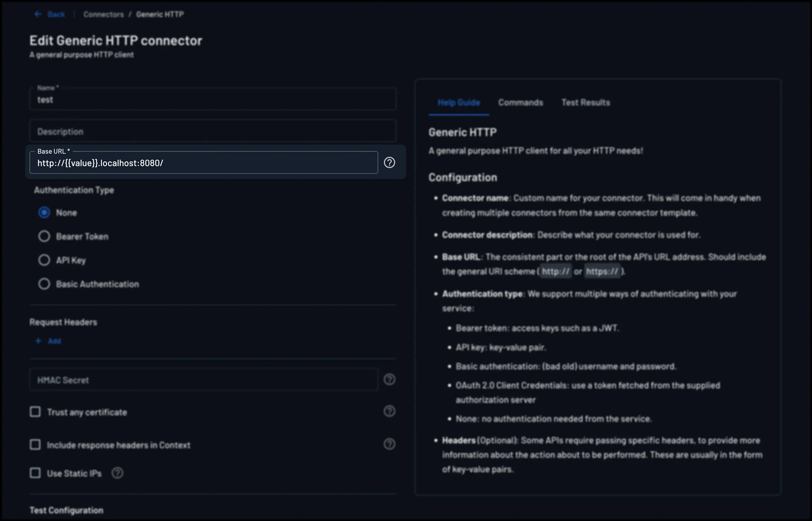Enable Trust any certificate checkbox
This screenshot has height=521, width=812.
click(35, 412)
